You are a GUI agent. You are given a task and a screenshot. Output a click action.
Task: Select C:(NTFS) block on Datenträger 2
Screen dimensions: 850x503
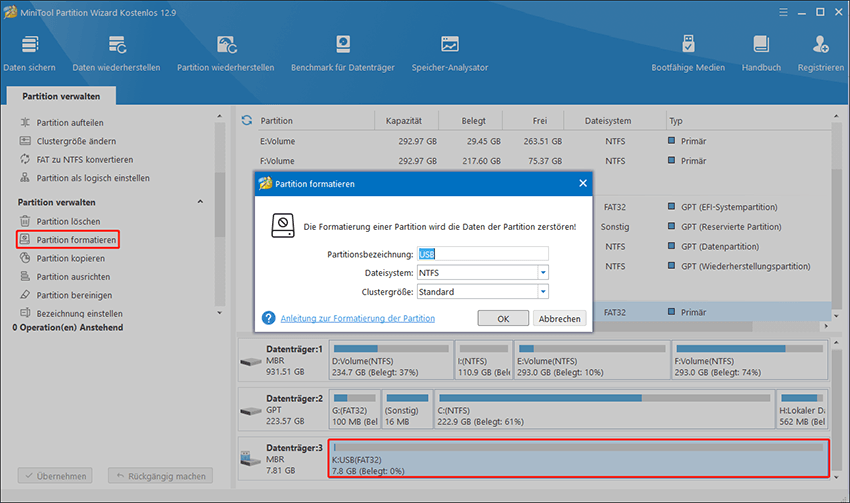click(604, 409)
